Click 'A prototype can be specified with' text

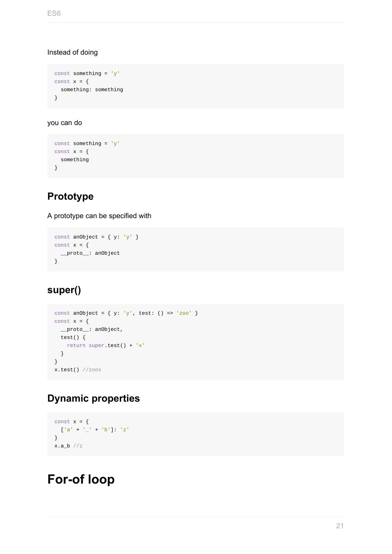point(99,216)
